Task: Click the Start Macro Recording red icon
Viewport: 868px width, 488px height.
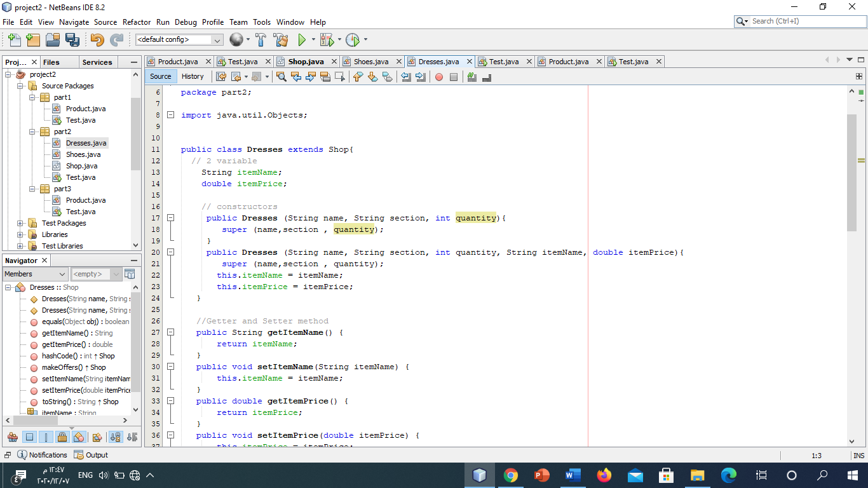Action: pos(439,77)
